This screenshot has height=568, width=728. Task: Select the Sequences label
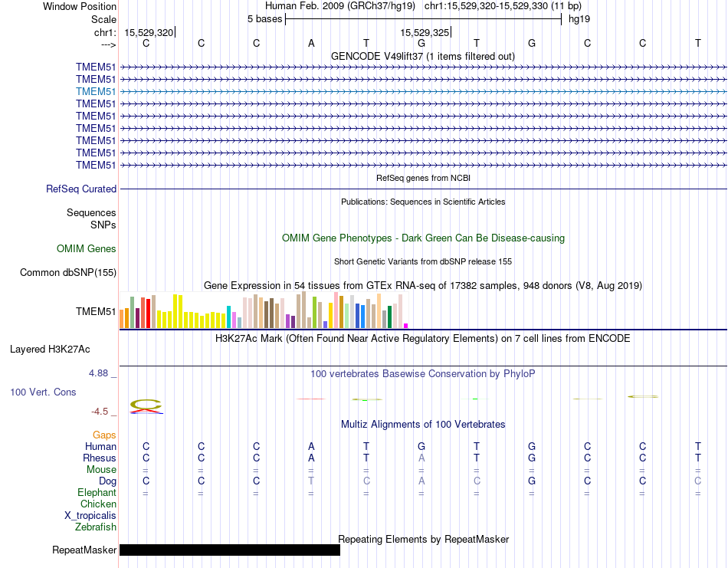click(x=91, y=212)
